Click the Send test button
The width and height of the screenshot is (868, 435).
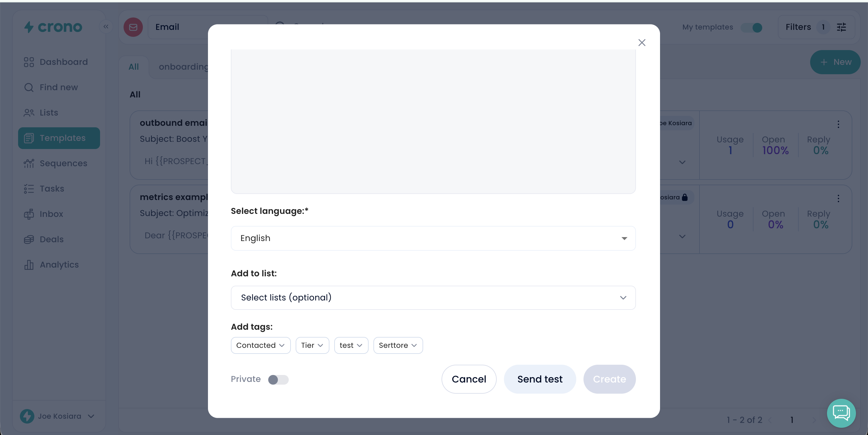click(539, 379)
